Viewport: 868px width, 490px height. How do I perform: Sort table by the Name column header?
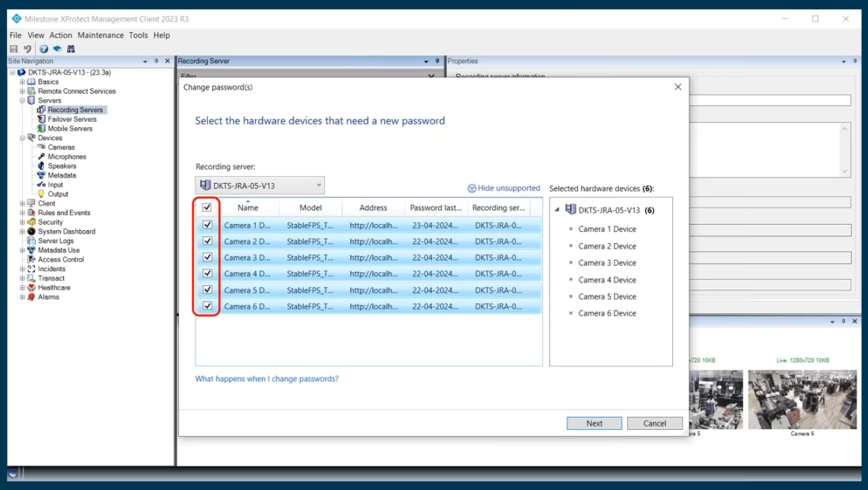pos(247,208)
